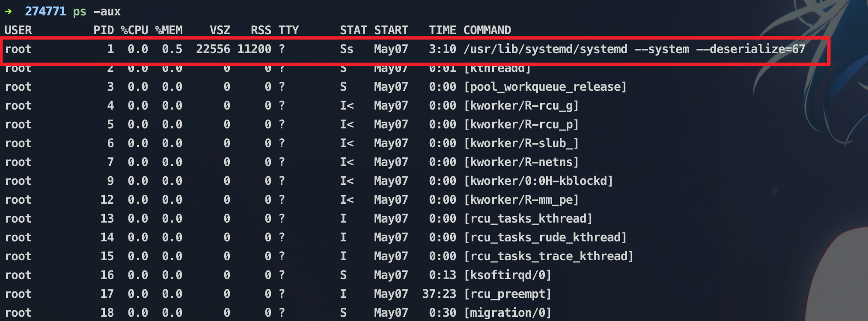Click the --deserialize=67 argument
868x321 pixels.
pos(751,49)
